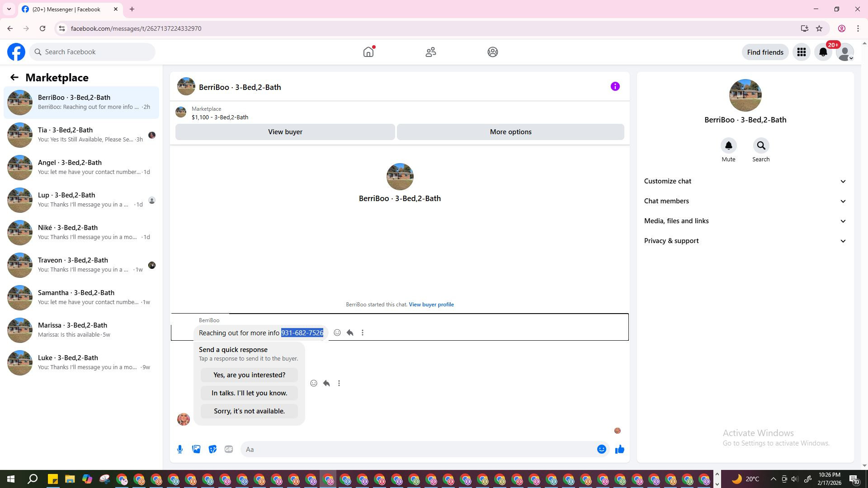Viewport: 868px width, 488px height.
Task: Click the message text field Aa
Action: coord(416,449)
